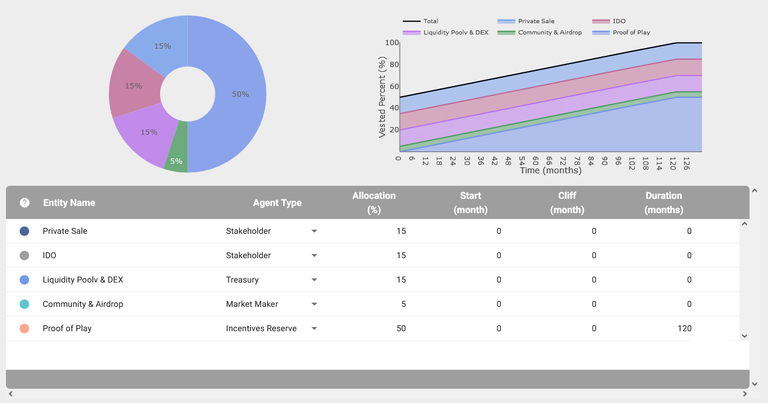Screen dimensions: 768x403
Task: Click the IDO entity name cell
Action: pos(50,256)
